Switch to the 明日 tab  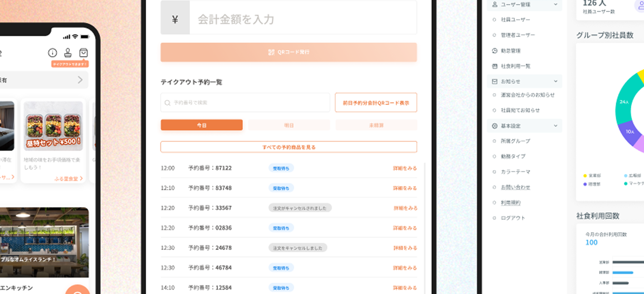point(289,125)
